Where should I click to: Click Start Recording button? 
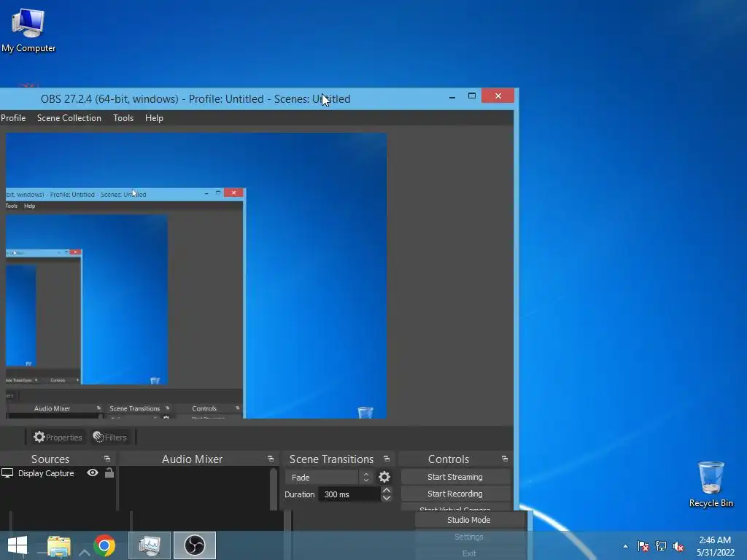[455, 494]
